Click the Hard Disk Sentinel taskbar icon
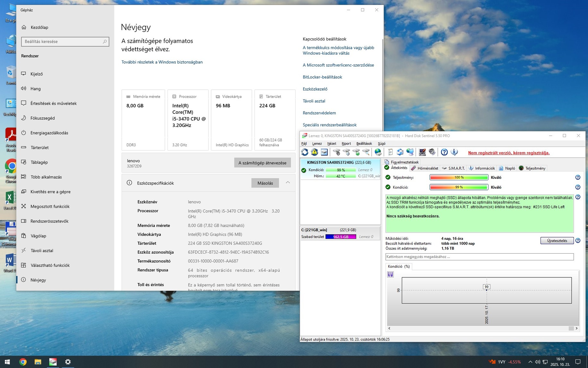The image size is (588, 368). click(x=53, y=362)
